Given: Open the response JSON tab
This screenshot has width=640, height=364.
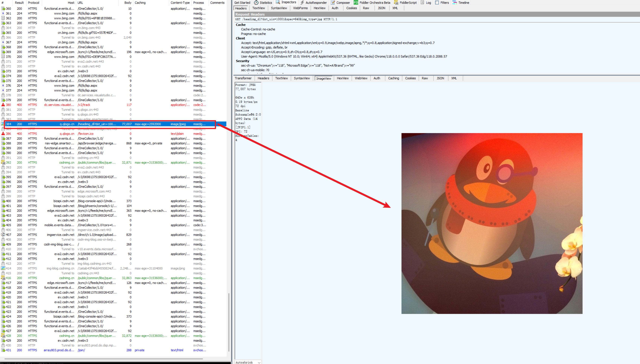Looking at the screenshot, I should 440,78.
